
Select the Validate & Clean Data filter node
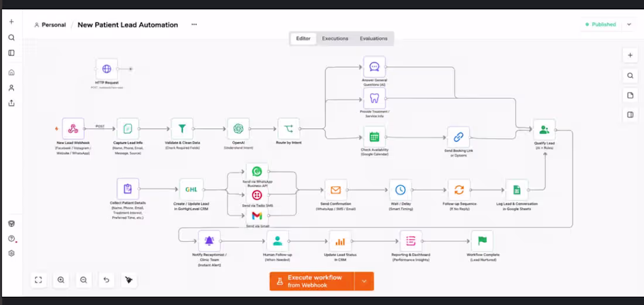(x=182, y=128)
